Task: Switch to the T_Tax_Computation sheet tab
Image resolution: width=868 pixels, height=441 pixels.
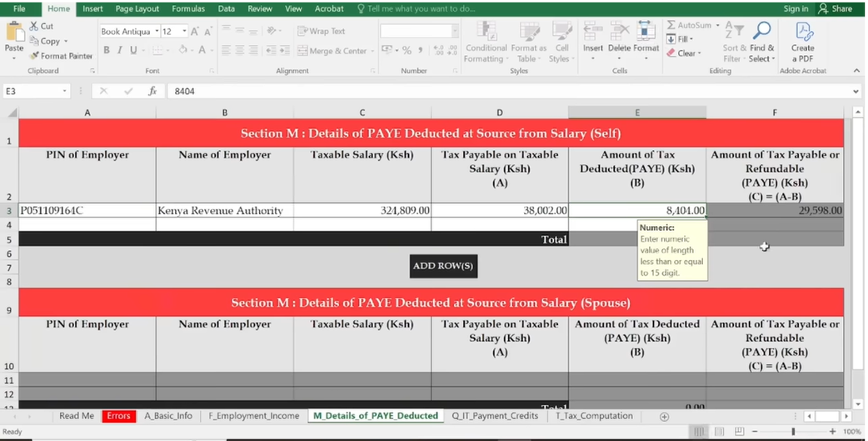Action: tap(594, 416)
